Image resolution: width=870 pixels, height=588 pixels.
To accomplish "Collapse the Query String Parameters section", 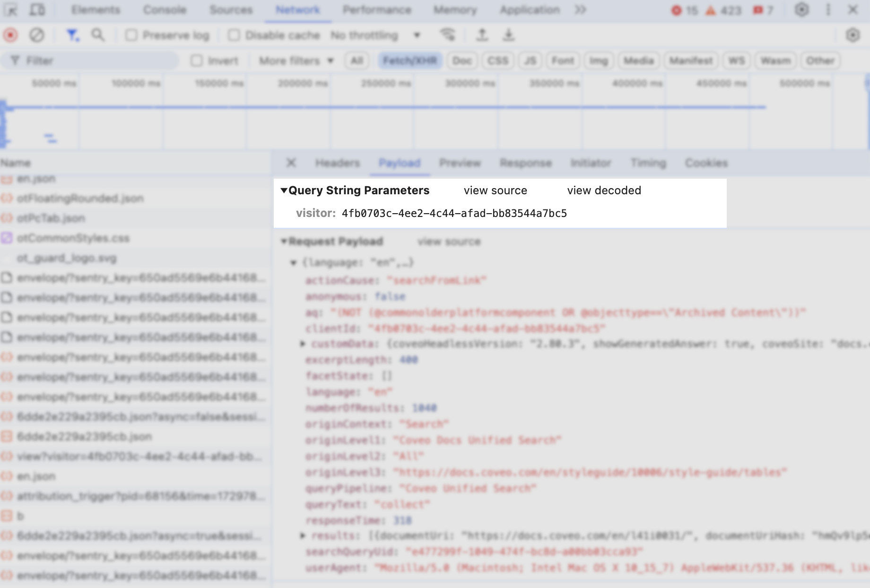I will (x=284, y=190).
